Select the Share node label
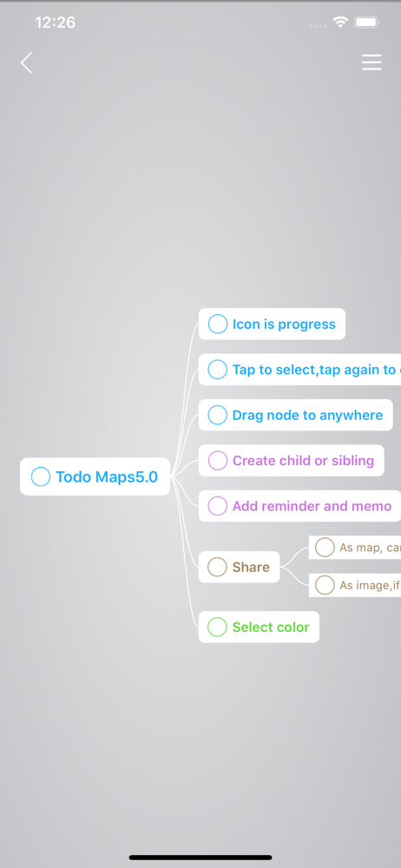Viewport: 401px width, 868px height. [251, 567]
